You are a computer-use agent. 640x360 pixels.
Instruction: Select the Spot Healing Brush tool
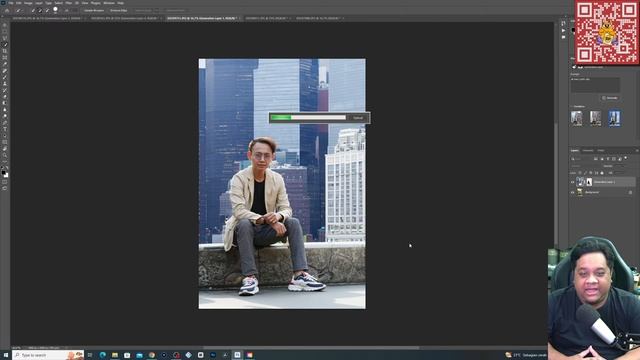(5, 71)
